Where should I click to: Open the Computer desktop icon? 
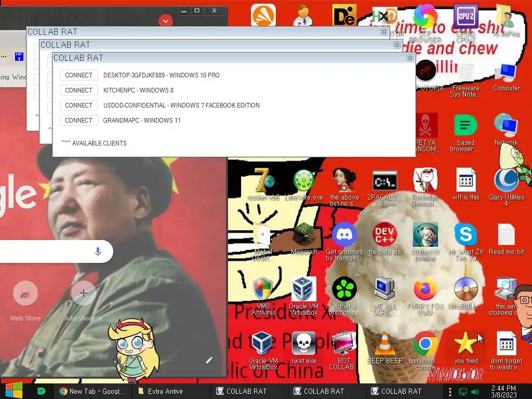506,77
